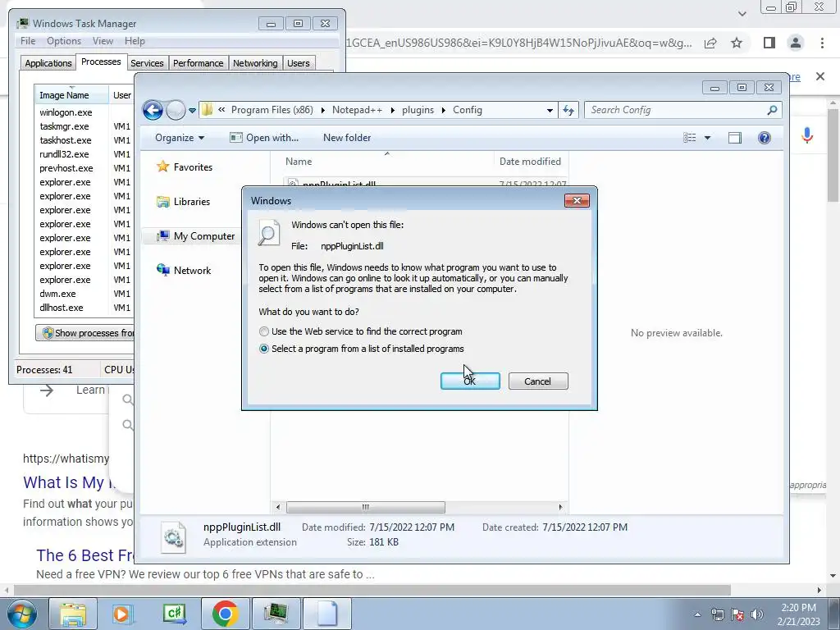Screen dimensions: 840x630
Task: Expand the address bar history dropdown
Action: 550,111
